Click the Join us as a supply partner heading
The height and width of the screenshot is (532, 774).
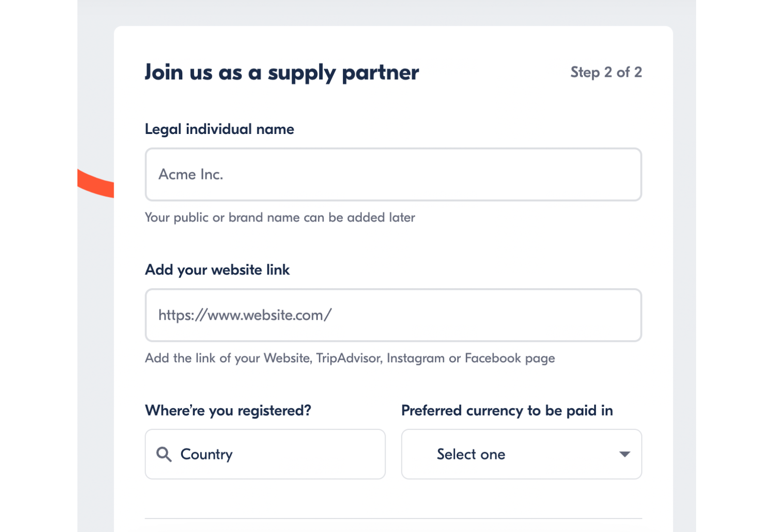pos(282,73)
